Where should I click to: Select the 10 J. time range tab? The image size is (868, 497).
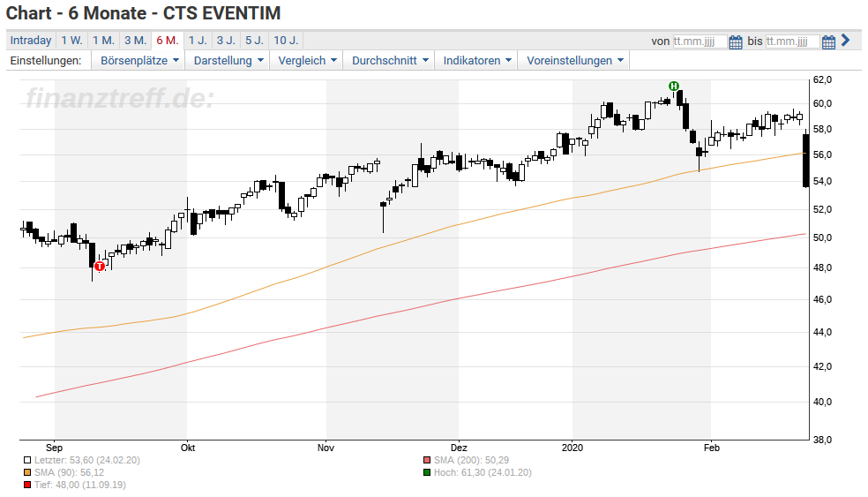[x=286, y=41]
